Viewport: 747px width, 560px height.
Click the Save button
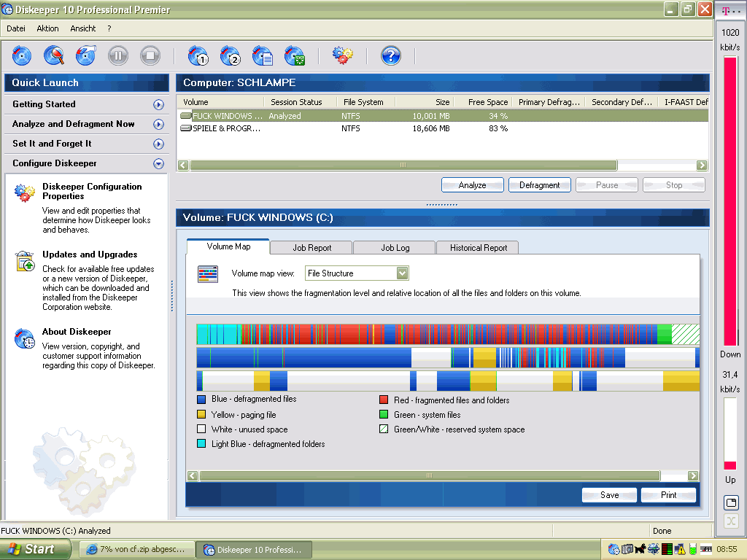[x=609, y=495]
